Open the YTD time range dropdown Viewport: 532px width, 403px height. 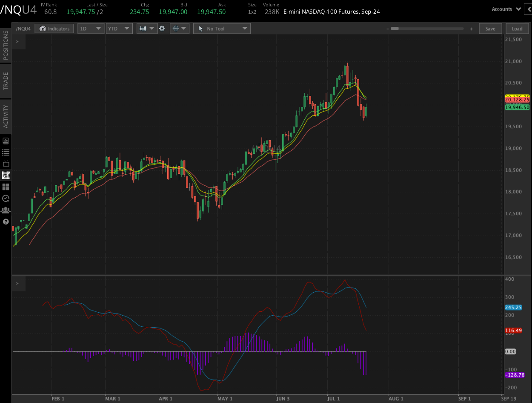tap(119, 29)
